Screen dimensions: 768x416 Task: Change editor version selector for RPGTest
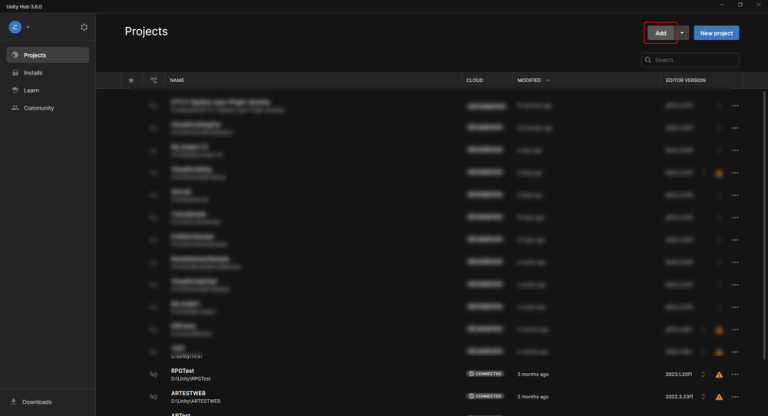703,374
